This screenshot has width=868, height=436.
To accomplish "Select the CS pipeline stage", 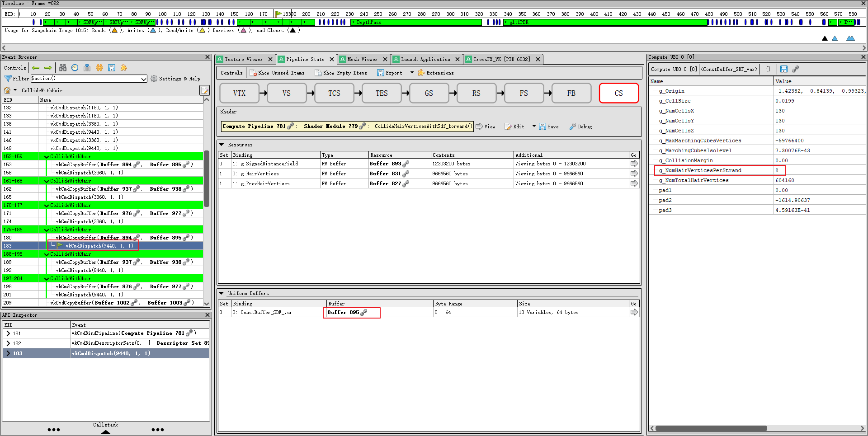I will pyautogui.click(x=618, y=93).
